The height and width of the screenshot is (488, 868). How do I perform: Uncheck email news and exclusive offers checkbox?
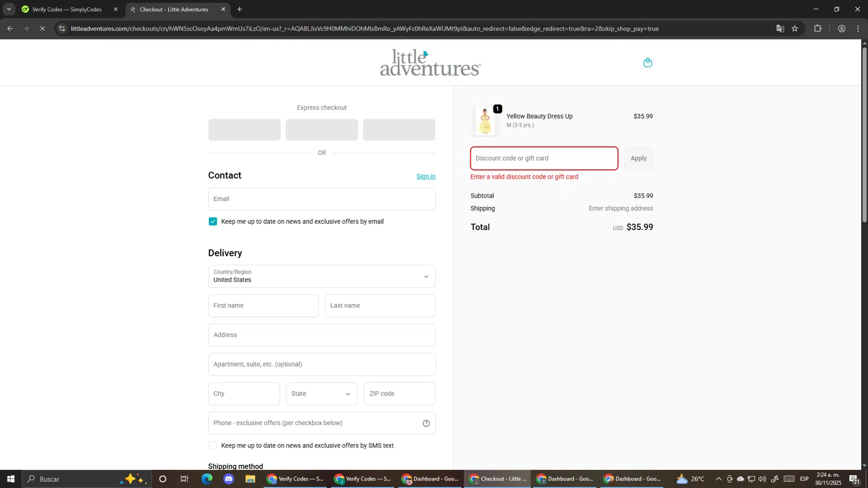coord(213,221)
